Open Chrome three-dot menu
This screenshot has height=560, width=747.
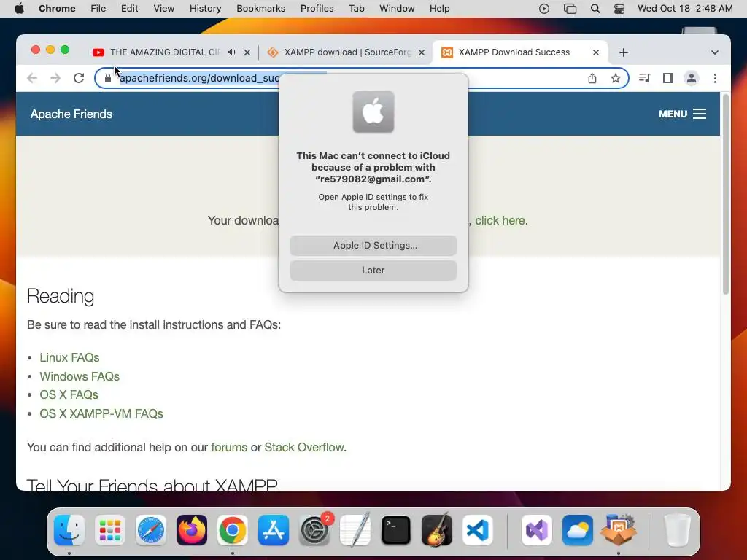[715, 78]
